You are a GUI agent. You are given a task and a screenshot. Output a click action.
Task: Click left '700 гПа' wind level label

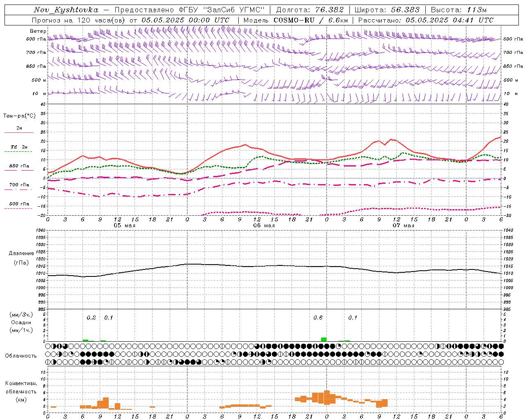(36, 52)
